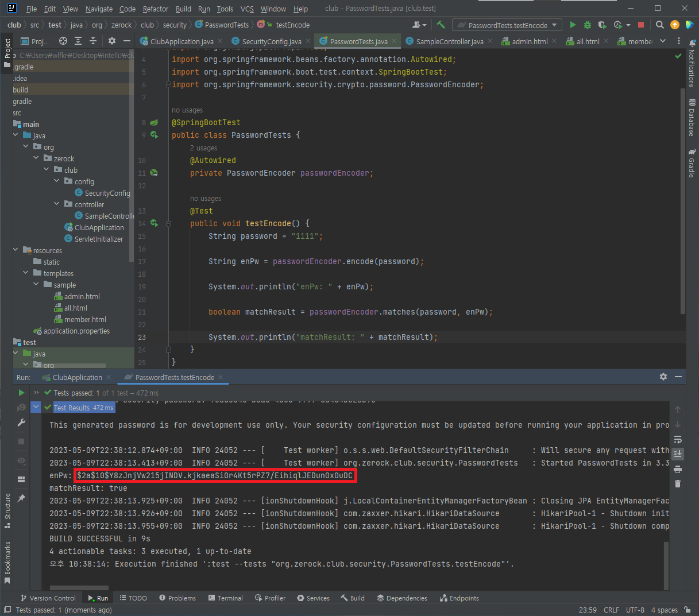Expand all nodes in the Project panel
The height and width of the screenshot is (616, 699).
point(78,41)
